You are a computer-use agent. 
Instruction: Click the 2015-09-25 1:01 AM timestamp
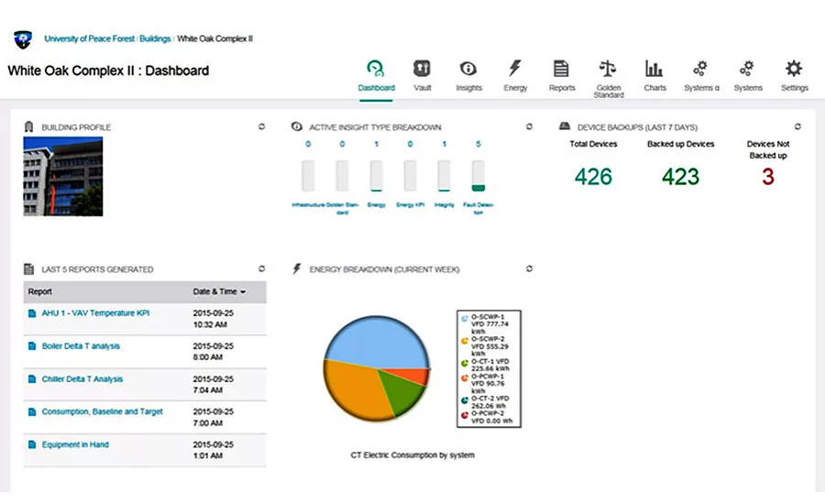click(213, 450)
